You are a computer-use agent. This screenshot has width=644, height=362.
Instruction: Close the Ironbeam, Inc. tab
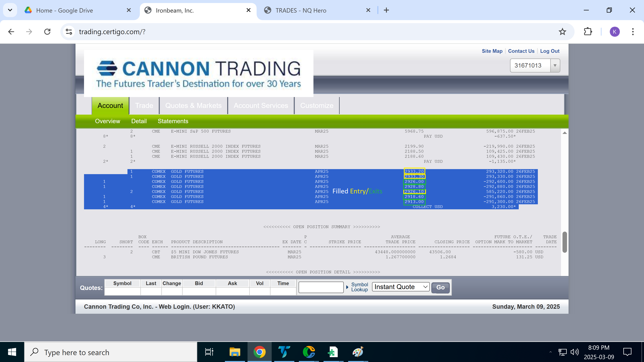249,10
